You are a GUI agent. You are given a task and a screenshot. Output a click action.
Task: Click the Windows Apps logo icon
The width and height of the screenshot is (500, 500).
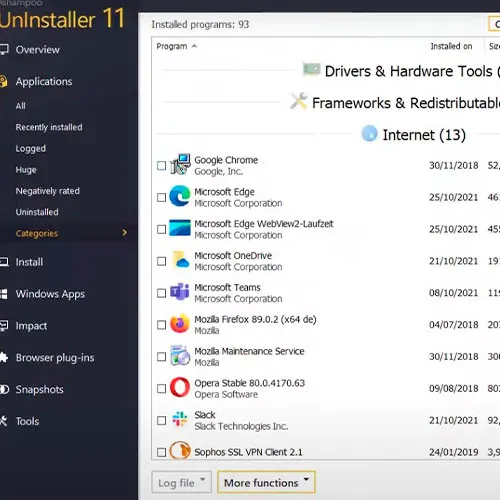[3, 294]
